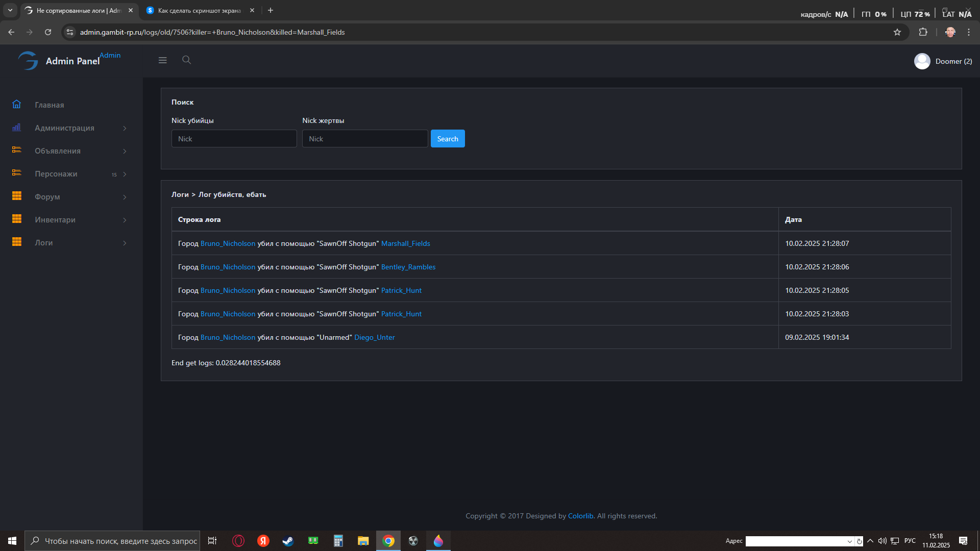Screen dimensions: 980x551
Task: Open browser extensions puzzle icon
Action: point(923,32)
